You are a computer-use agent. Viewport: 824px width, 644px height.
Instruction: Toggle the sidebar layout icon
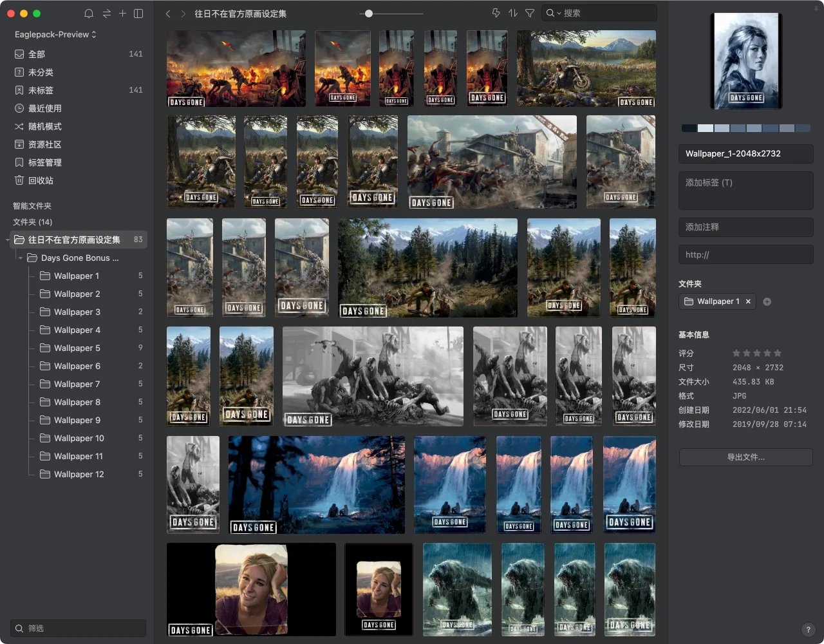point(138,14)
